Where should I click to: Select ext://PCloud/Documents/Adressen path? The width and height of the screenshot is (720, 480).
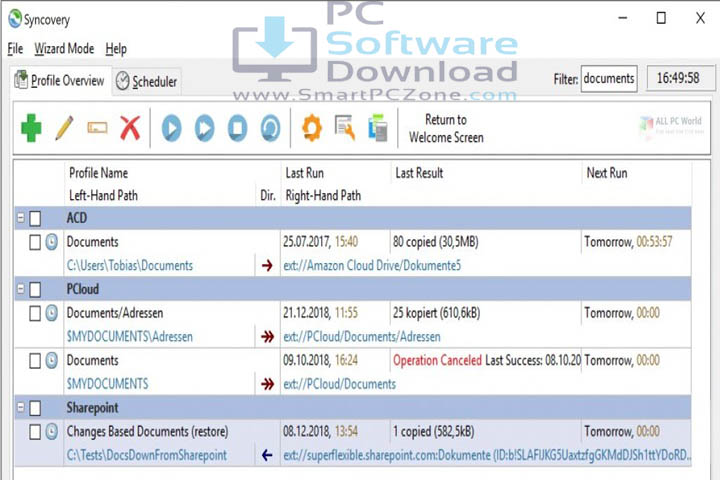pyautogui.click(x=362, y=337)
